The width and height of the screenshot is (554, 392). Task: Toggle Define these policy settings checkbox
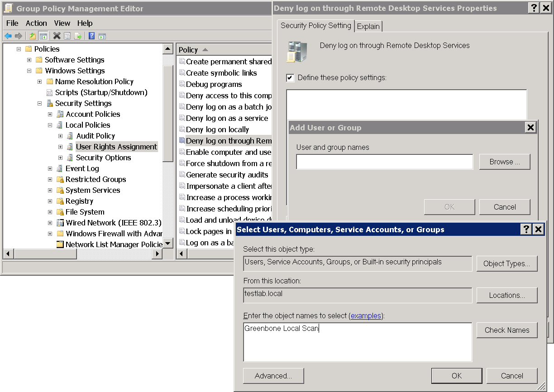click(x=290, y=78)
